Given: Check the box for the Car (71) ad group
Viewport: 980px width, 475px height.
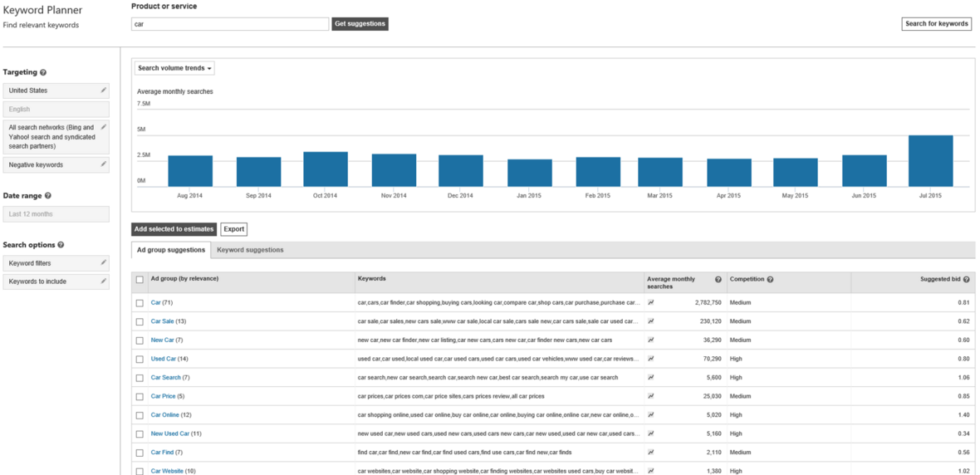Looking at the screenshot, I should pyautogui.click(x=140, y=303).
